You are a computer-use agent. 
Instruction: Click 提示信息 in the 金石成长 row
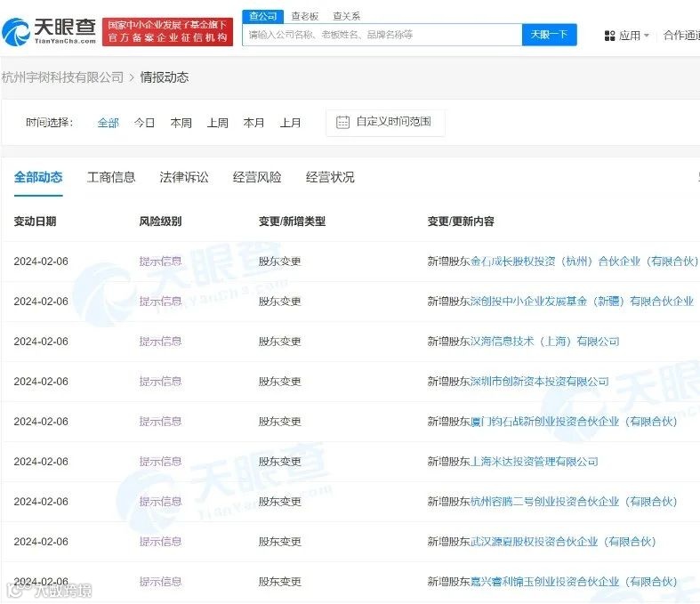(160, 262)
